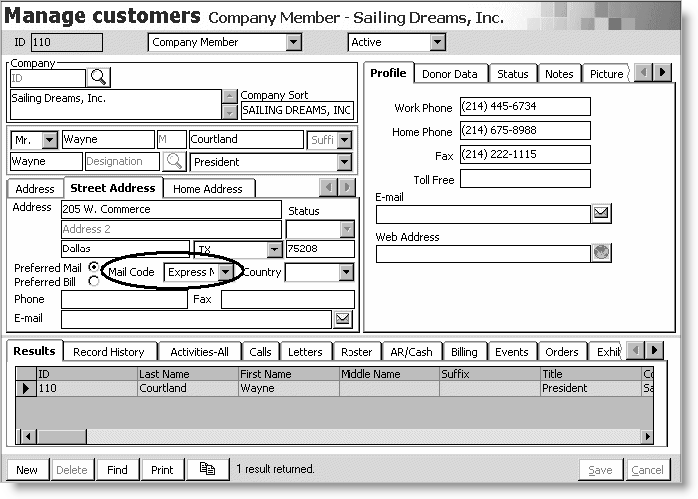Click the globe icon beside Web Address
The height and width of the screenshot is (499, 698).
(x=601, y=253)
